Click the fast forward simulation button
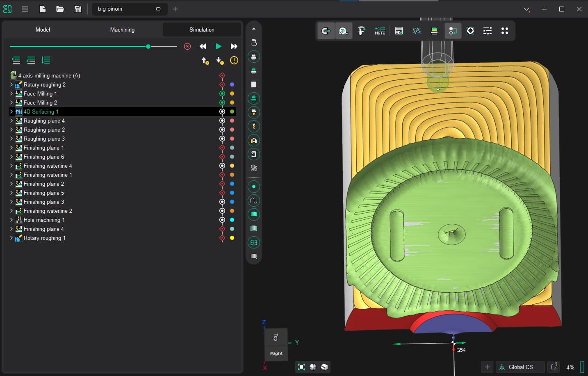The width and height of the screenshot is (588, 376). [x=234, y=46]
